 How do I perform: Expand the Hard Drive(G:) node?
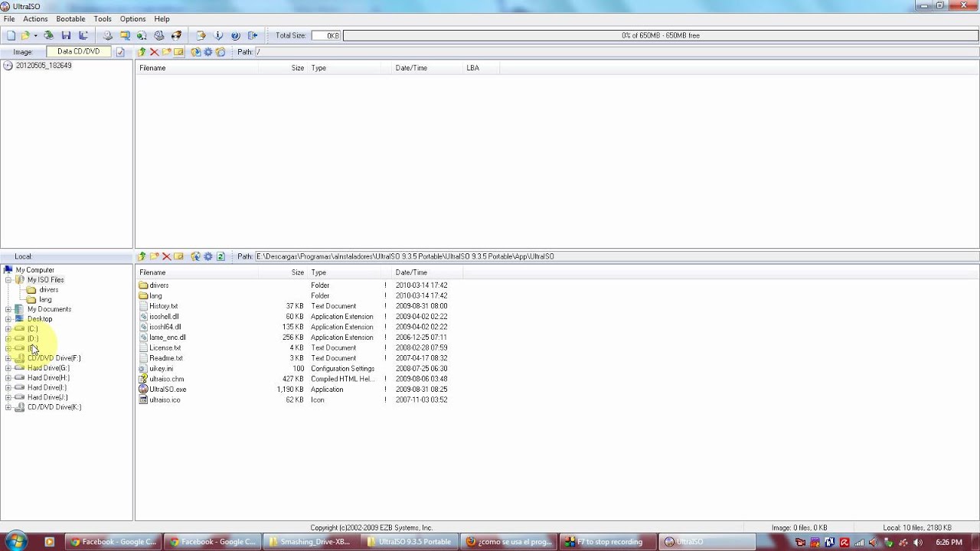(x=8, y=368)
